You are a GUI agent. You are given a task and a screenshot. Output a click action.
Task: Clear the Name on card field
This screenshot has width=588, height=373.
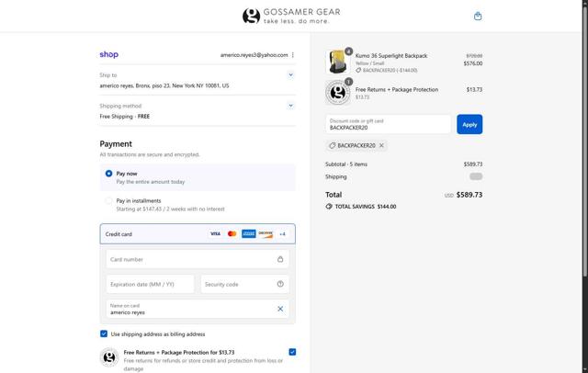click(280, 309)
